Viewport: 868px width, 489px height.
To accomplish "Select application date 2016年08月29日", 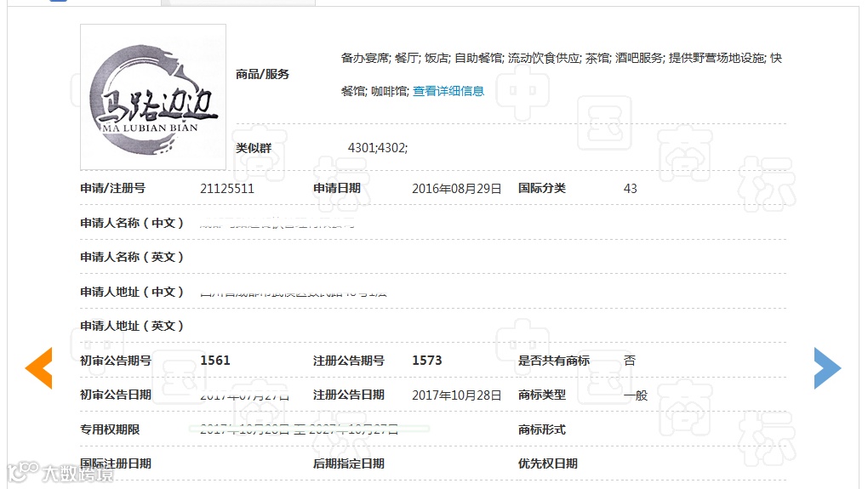I will click(457, 189).
